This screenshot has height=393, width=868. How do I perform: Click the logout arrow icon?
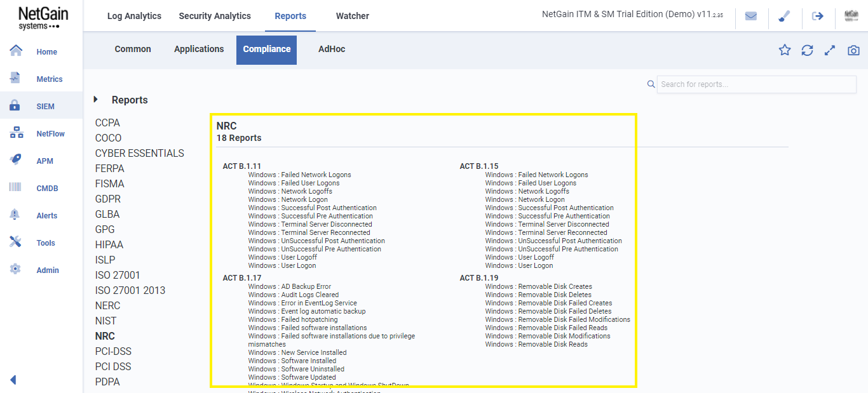pos(818,16)
